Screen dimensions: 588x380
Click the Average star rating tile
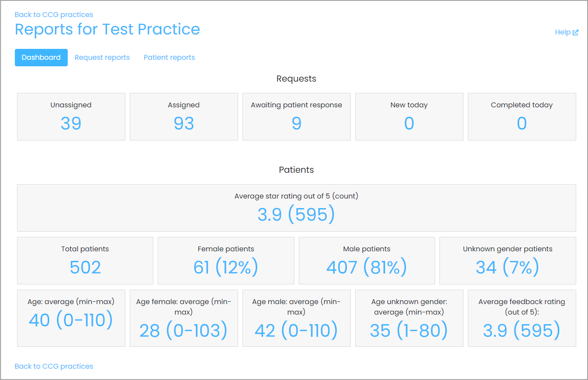[297, 208]
